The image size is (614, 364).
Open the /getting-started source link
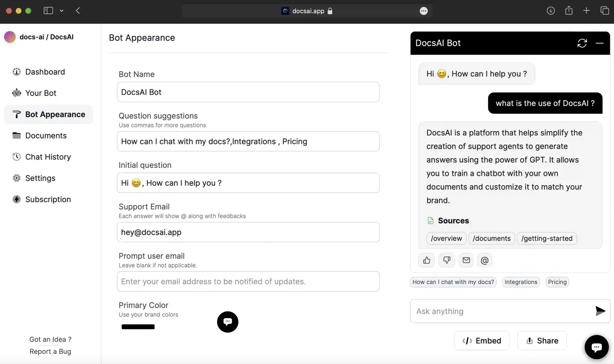tap(547, 238)
